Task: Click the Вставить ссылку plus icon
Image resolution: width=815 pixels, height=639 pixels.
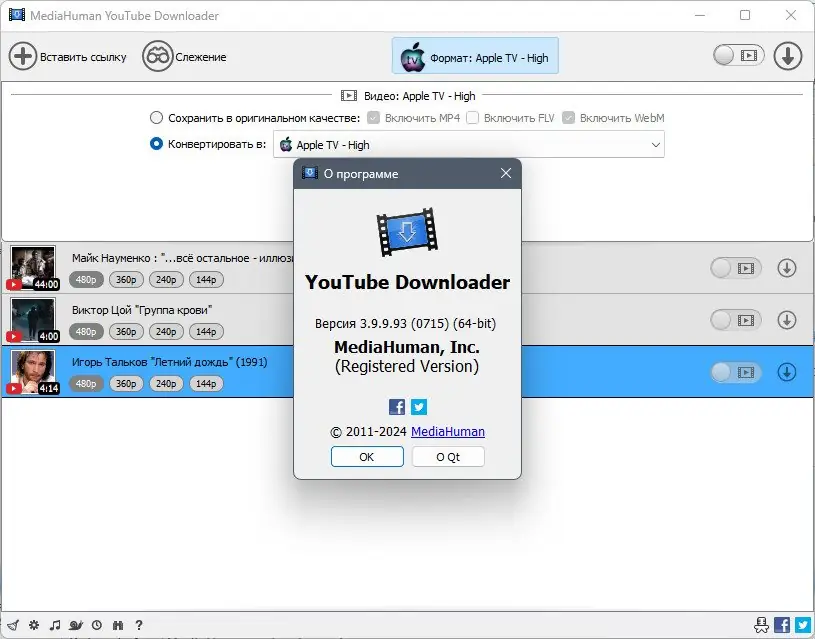Action: 23,56
